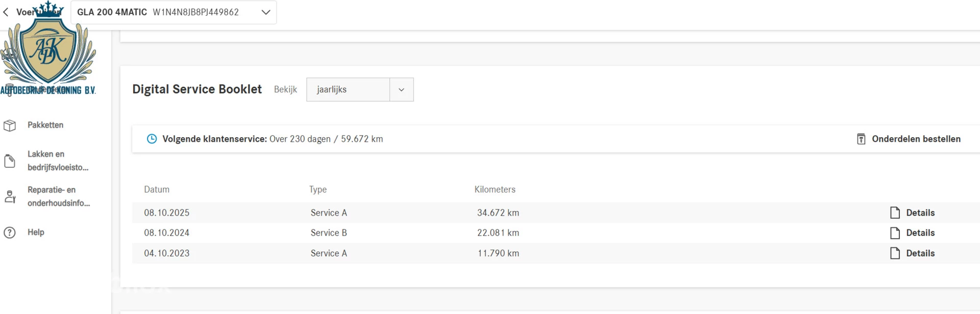Click the back chevron next to Voertuigen
This screenshot has width=980, height=314.
[6, 12]
